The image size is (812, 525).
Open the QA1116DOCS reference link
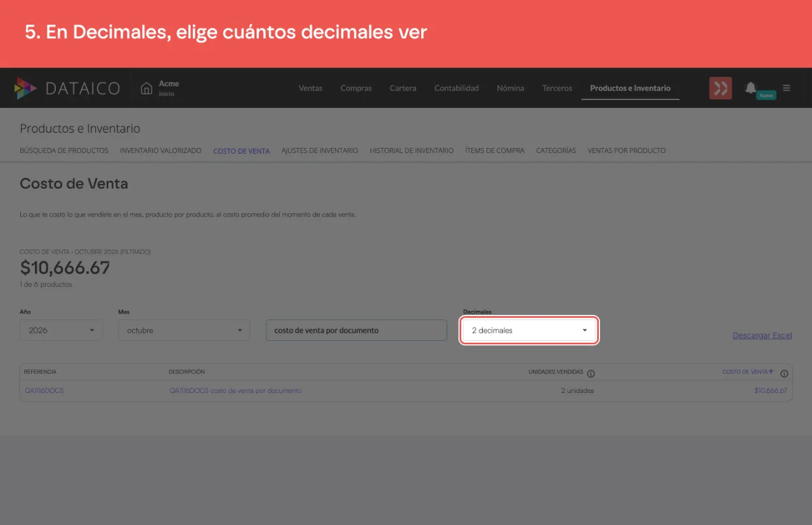(x=44, y=390)
